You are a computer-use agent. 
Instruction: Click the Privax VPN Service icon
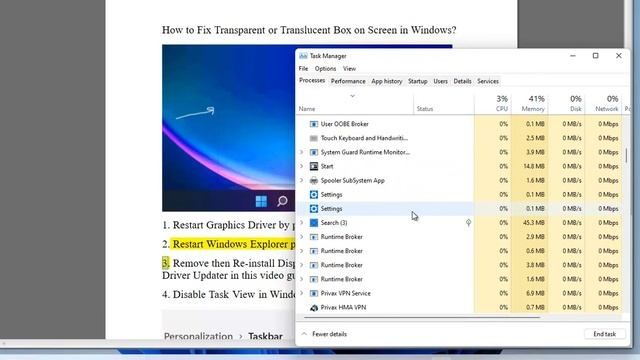tap(313, 293)
